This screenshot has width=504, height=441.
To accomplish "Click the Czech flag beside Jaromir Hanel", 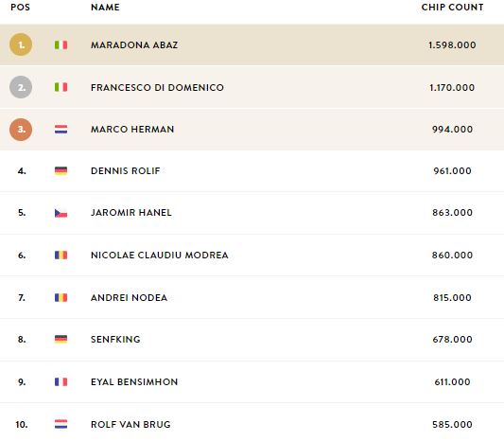I will pos(61,213).
